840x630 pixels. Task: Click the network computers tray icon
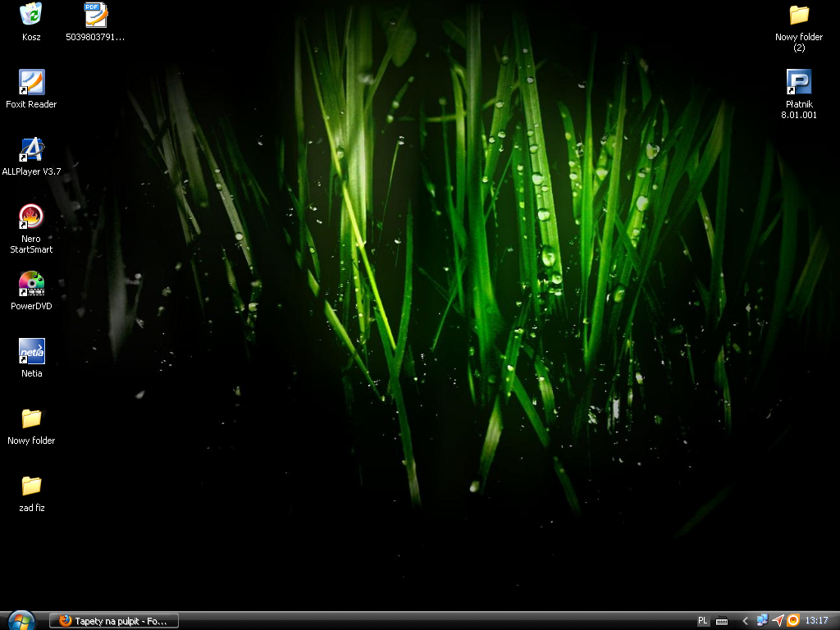[x=762, y=620]
